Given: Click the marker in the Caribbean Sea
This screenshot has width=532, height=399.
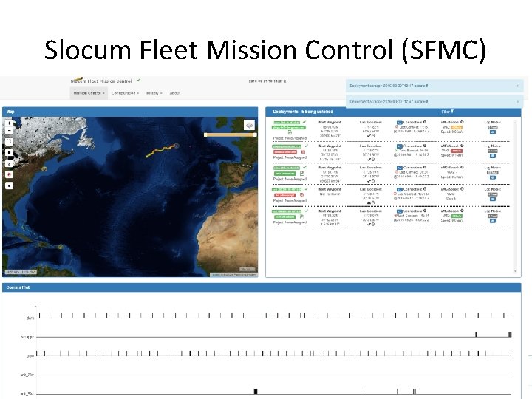Looking at the screenshot, I should tap(61, 247).
